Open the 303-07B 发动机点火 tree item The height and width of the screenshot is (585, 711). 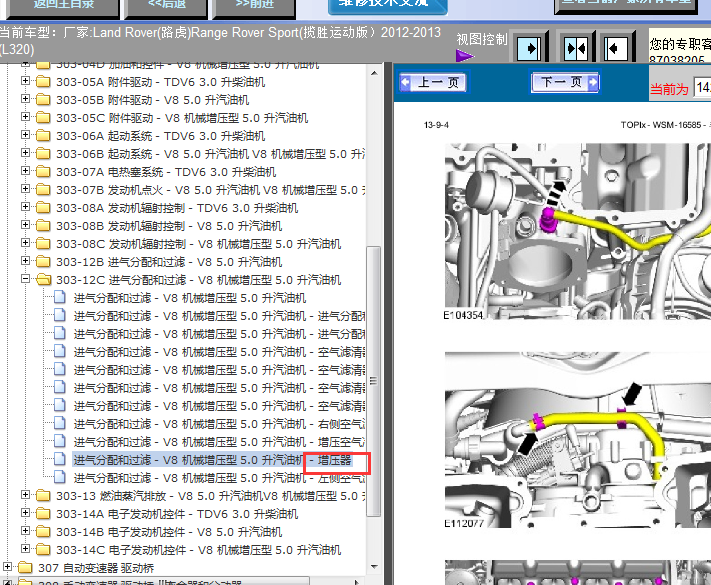point(210,190)
